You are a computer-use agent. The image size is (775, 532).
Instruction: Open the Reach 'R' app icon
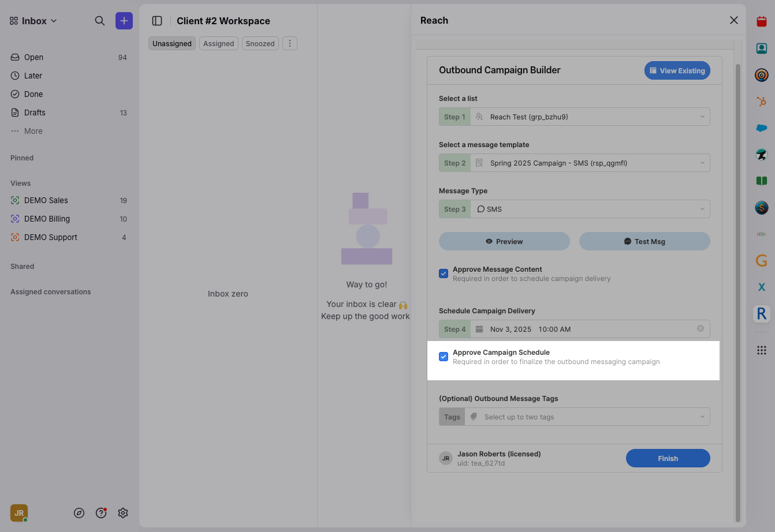762,314
